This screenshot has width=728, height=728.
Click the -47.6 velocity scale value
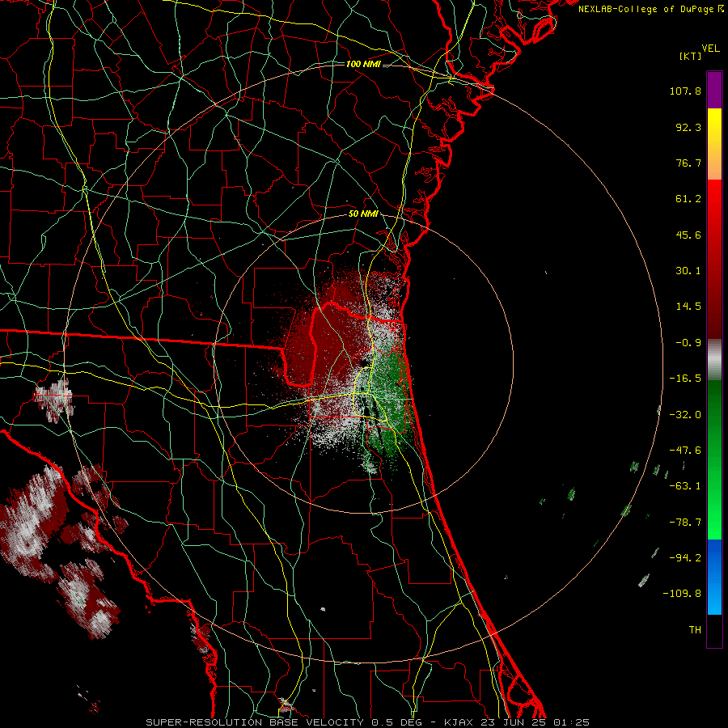pyautogui.click(x=685, y=451)
